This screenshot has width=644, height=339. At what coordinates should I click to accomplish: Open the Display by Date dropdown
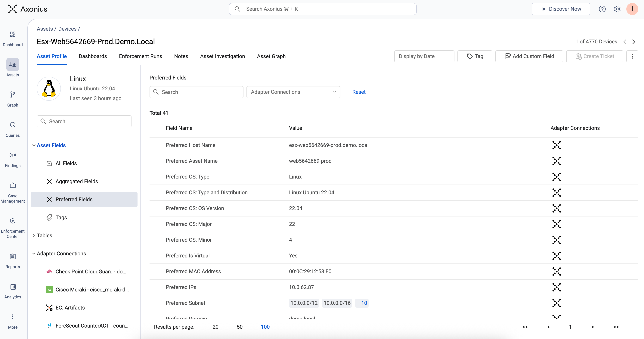424,56
